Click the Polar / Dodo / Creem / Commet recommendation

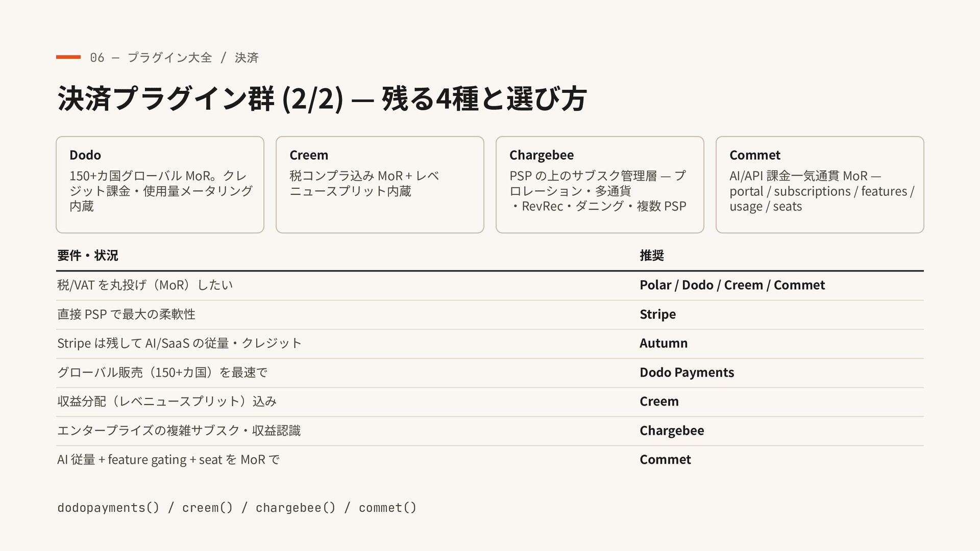pyautogui.click(x=732, y=285)
